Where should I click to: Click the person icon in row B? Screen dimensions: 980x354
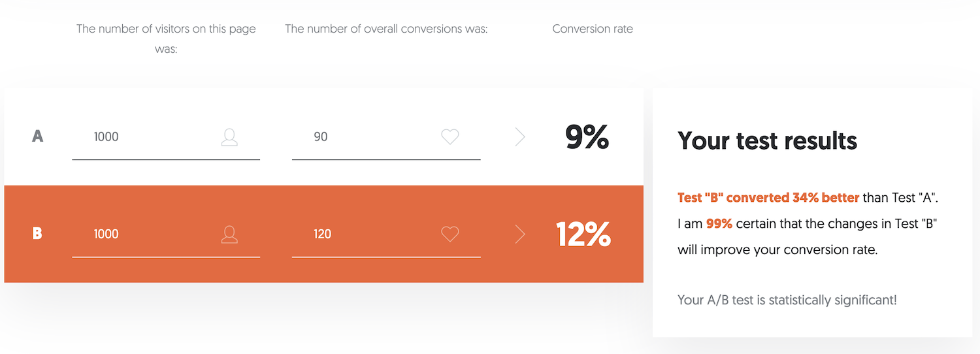229,234
